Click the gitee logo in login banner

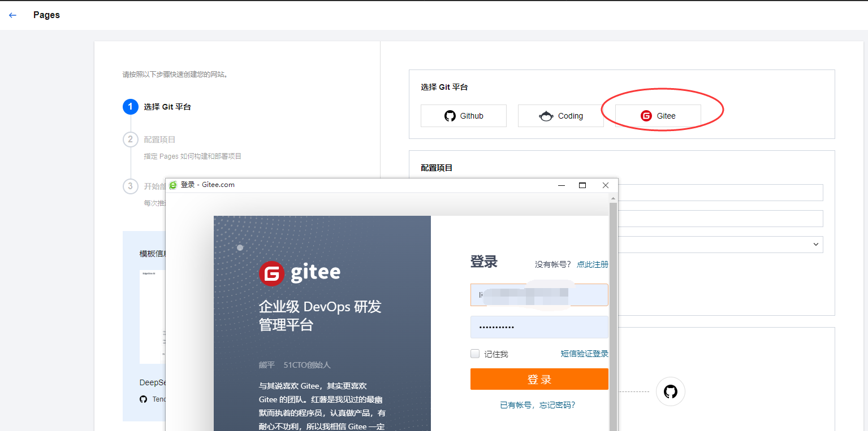point(300,273)
